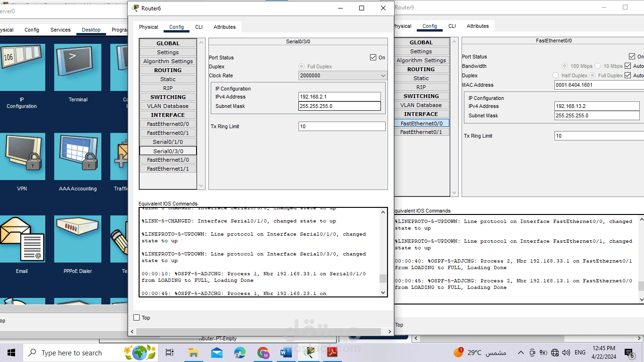
Task: Open Attributes tab in Router9 window
Action: point(478,26)
